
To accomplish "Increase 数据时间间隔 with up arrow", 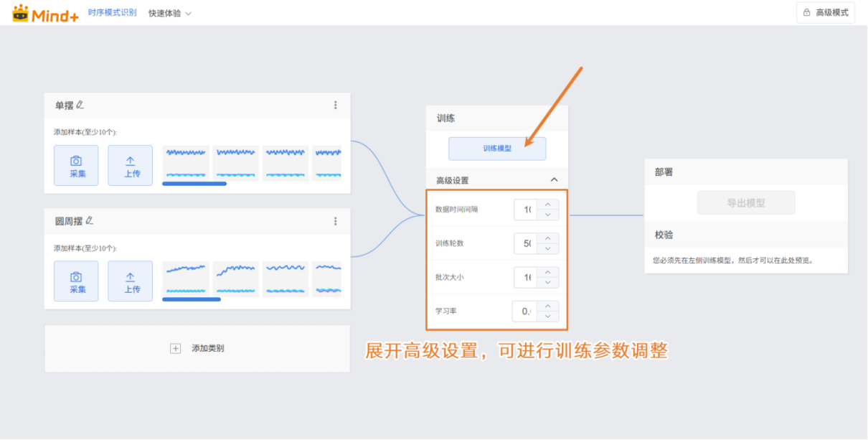I will [548, 205].
